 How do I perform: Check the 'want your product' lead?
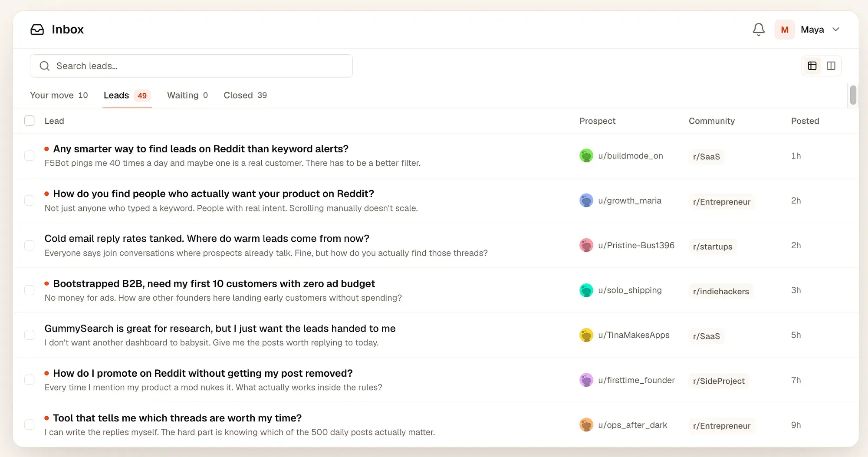[x=30, y=201]
